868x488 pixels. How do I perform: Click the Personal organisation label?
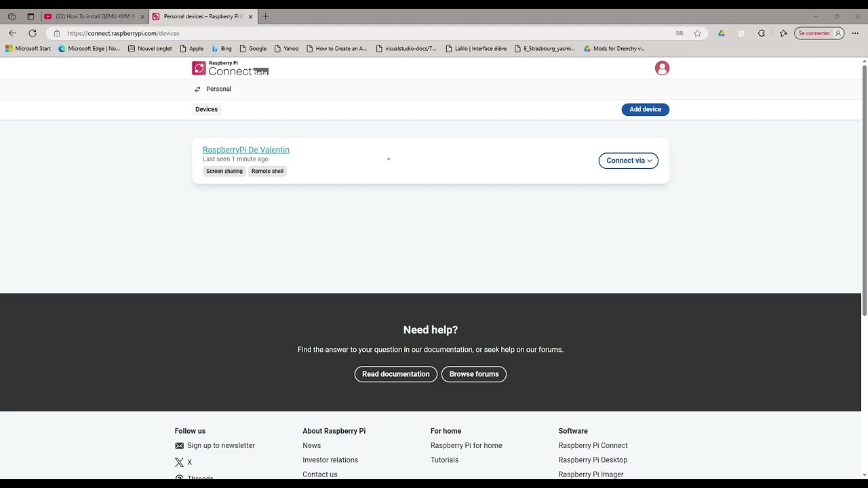click(x=218, y=89)
